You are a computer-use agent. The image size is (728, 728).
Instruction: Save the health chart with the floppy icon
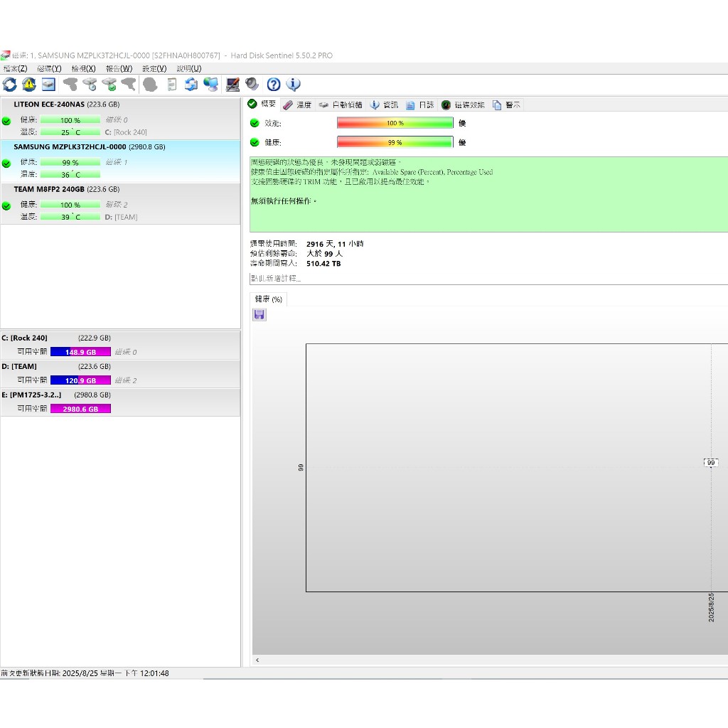pyautogui.click(x=259, y=314)
